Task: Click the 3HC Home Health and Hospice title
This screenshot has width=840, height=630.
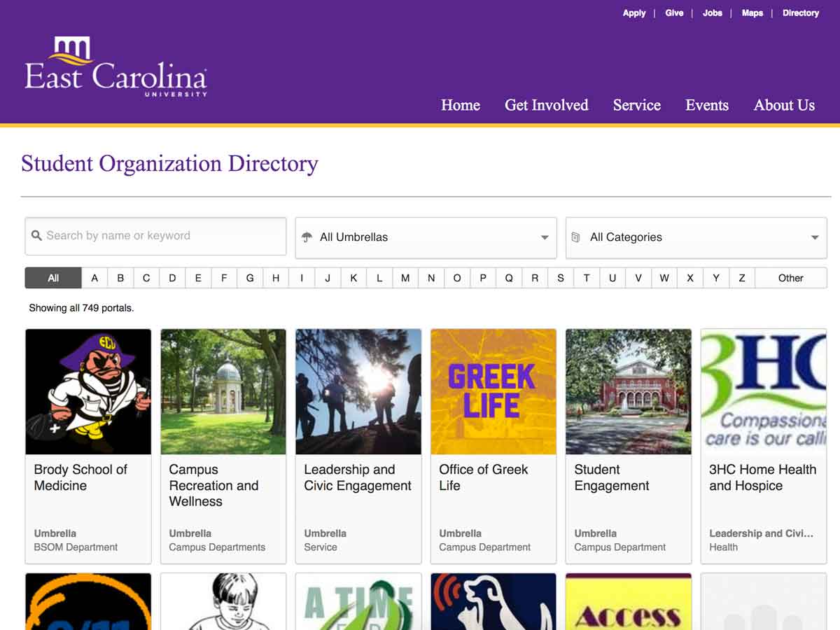Action: pos(763,477)
